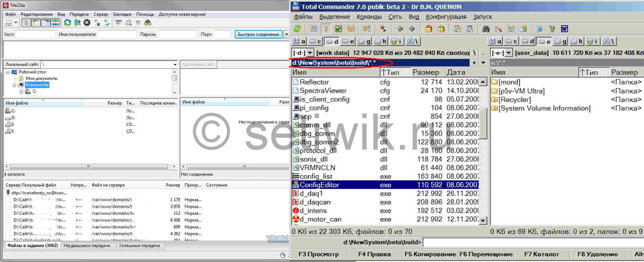Viewport: 644px width, 262px height.
Task: Click the Хост input field
Action: pyautogui.click(x=35, y=34)
